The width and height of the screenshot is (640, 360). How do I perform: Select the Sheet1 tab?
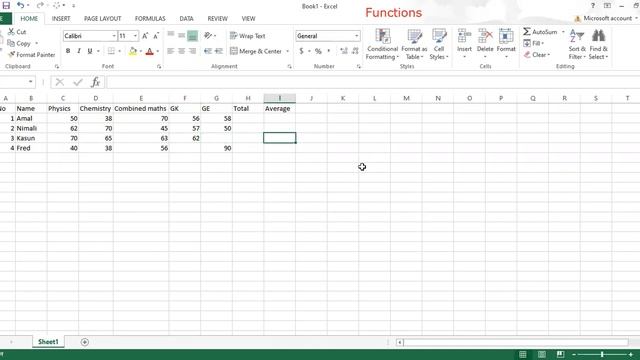pyautogui.click(x=48, y=342)
